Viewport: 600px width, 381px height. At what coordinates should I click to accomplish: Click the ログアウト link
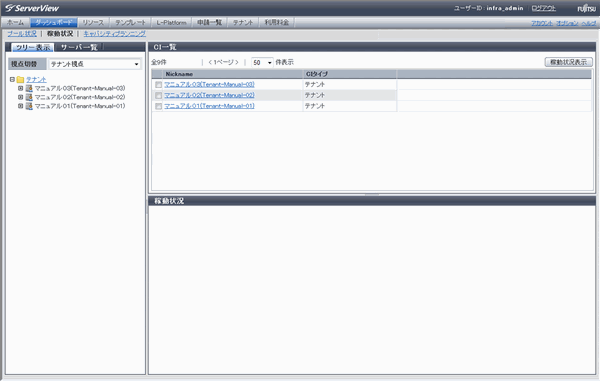(x=543, y=8)
